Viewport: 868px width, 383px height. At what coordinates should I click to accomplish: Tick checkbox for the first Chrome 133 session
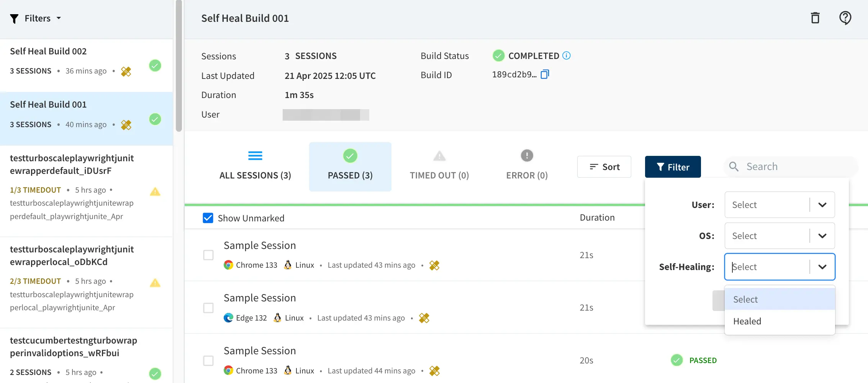point(208,255)
